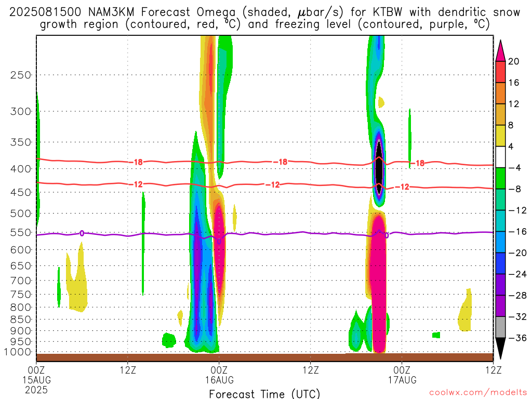
Task: Click the title line beginning "growth region"
Action: click(x=264, y=24)
